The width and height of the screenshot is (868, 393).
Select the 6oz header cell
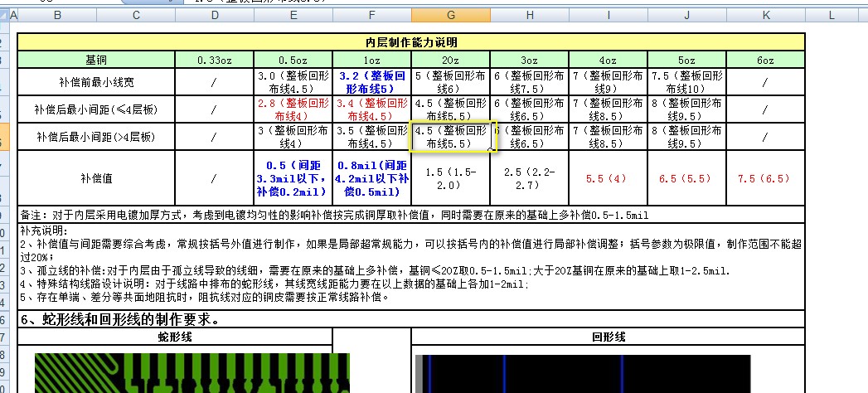coord(765,60)
